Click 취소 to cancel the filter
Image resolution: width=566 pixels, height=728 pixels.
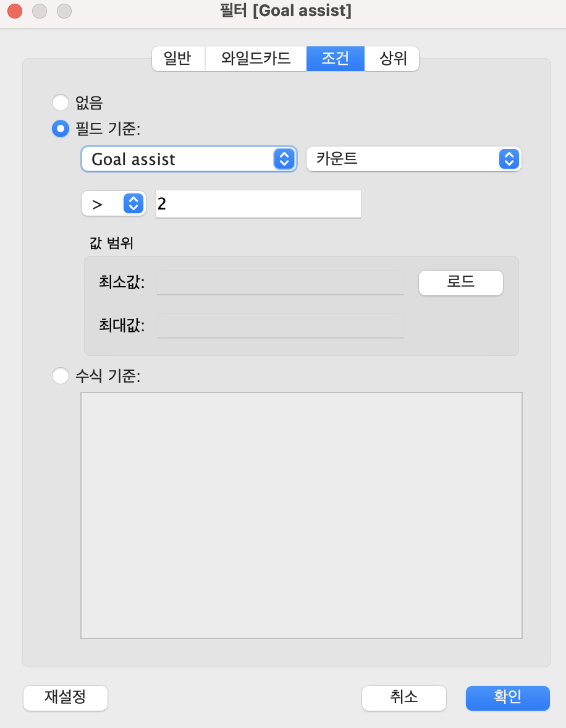tap(403, 698)
